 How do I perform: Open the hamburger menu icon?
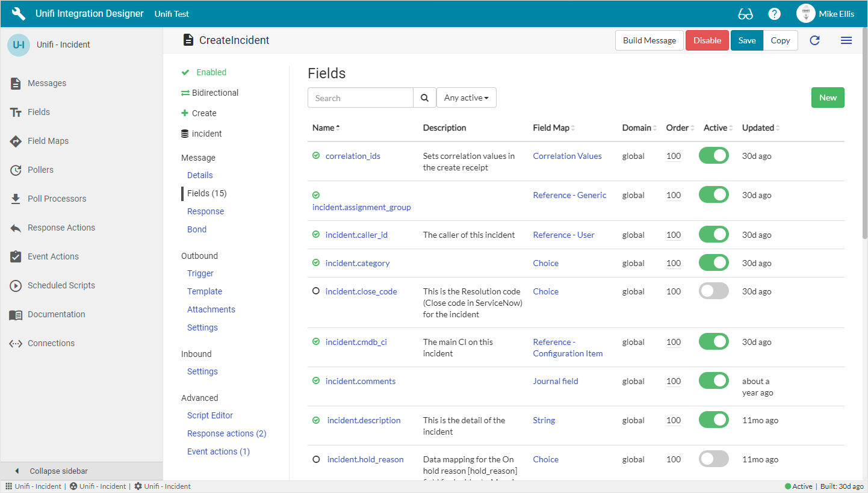point(846,40)
